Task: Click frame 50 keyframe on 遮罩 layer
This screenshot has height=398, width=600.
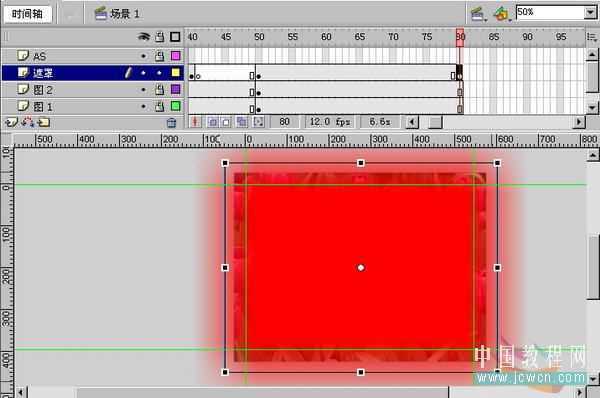Action: pos(259,76)
